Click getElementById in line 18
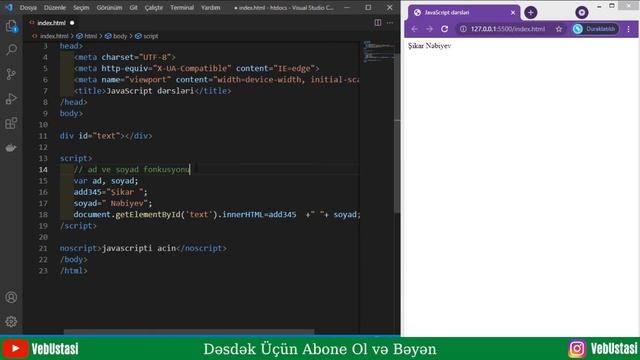 148,214
